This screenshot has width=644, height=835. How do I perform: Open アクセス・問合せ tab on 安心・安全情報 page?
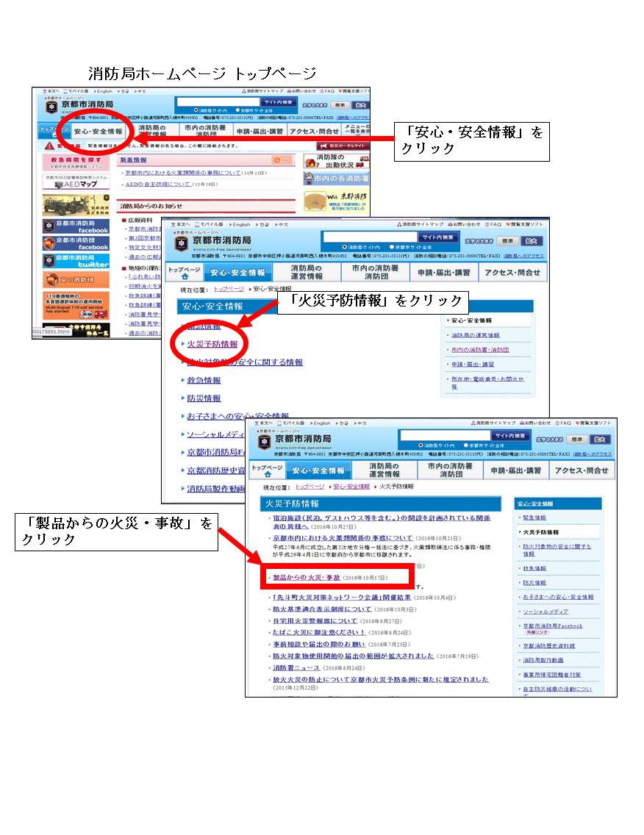click(x=512, y=272)
